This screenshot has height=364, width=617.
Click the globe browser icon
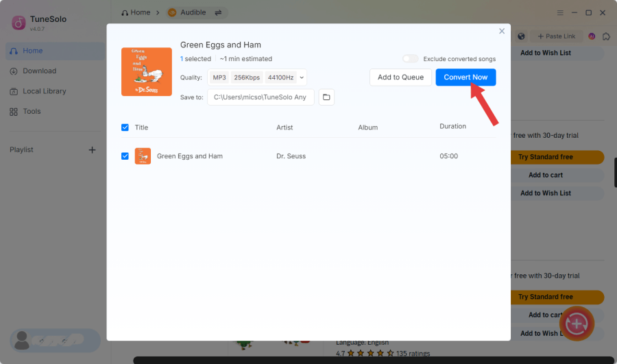click(522, 36)
